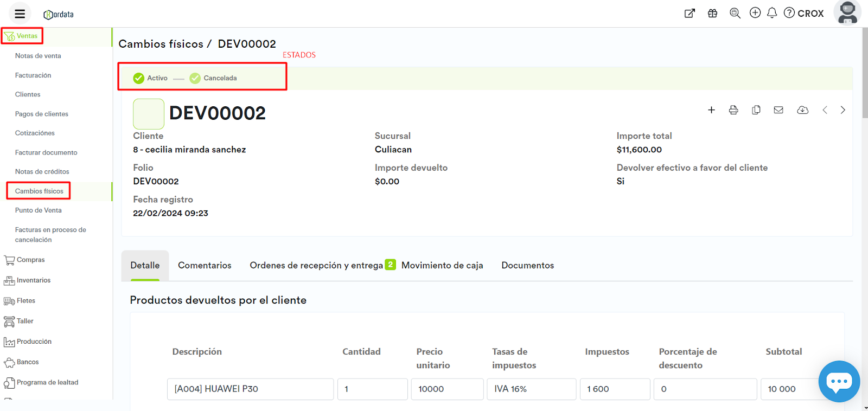Switch to the Comentarios tab
The width and height of the screenshot is (868, 411).
pos(205,265)
